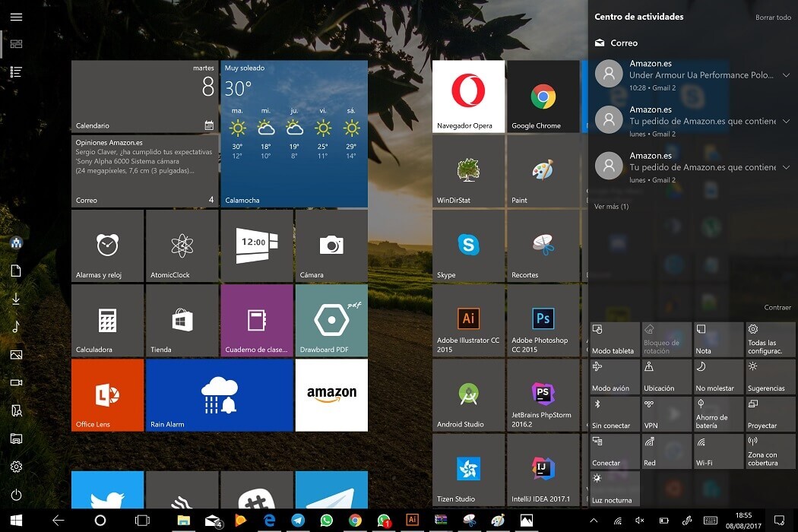Screen dimensions: 798x532
Task: Launch Google Chrome from its Start tile
Action: pyautogui.click(x=543, y=97)
